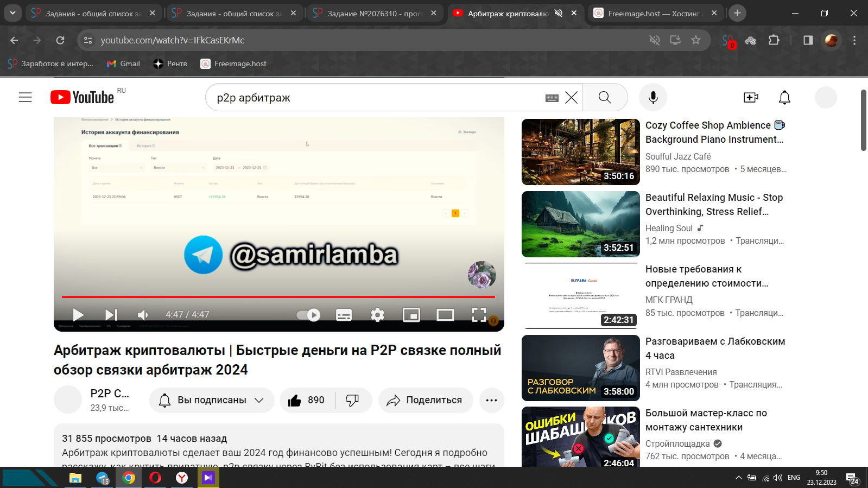Expand the video description box
The image size is (868, 488).
pos(279,445)
